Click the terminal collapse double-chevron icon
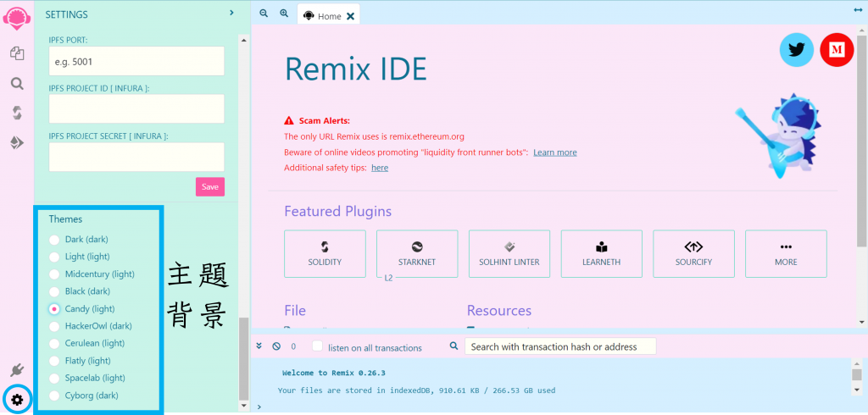868x415 pixels. tap(259, 346)
